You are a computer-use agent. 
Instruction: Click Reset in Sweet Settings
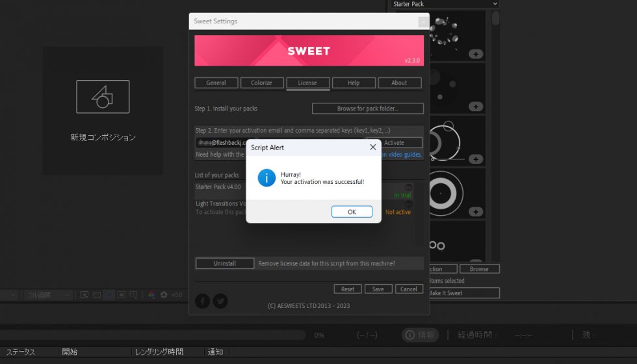click(x=347, y=289)
